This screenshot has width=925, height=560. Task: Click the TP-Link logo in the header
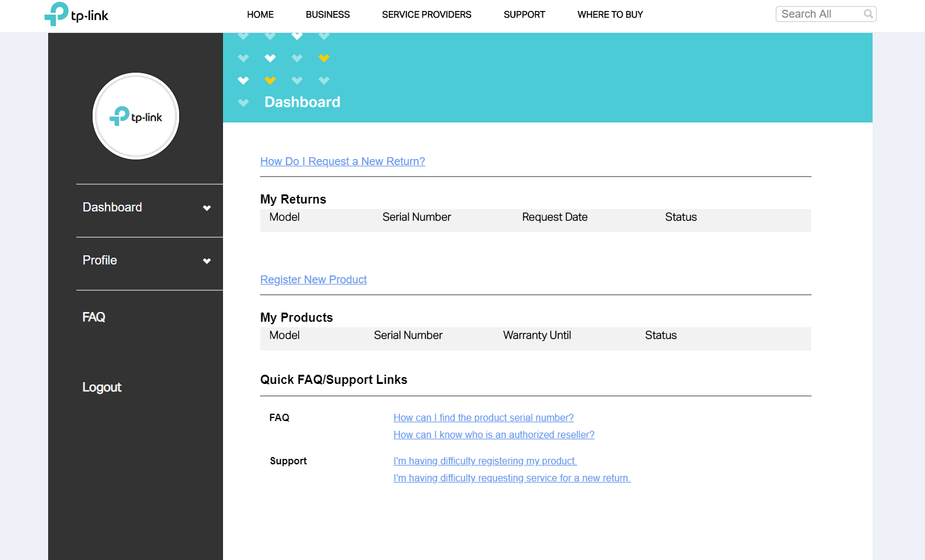[76, 14]
